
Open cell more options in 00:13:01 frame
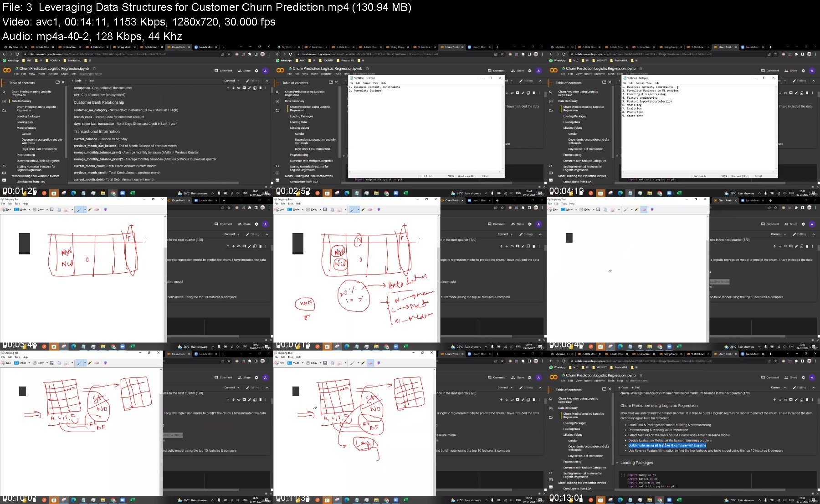tap(812, 400)
